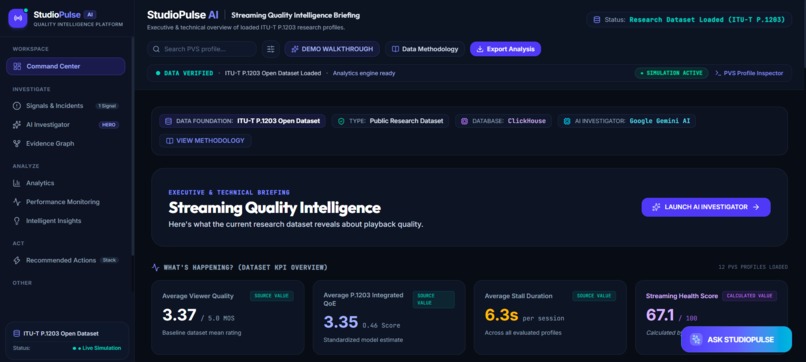Click the purple ClickHouse database icon

tap(465, 121)
